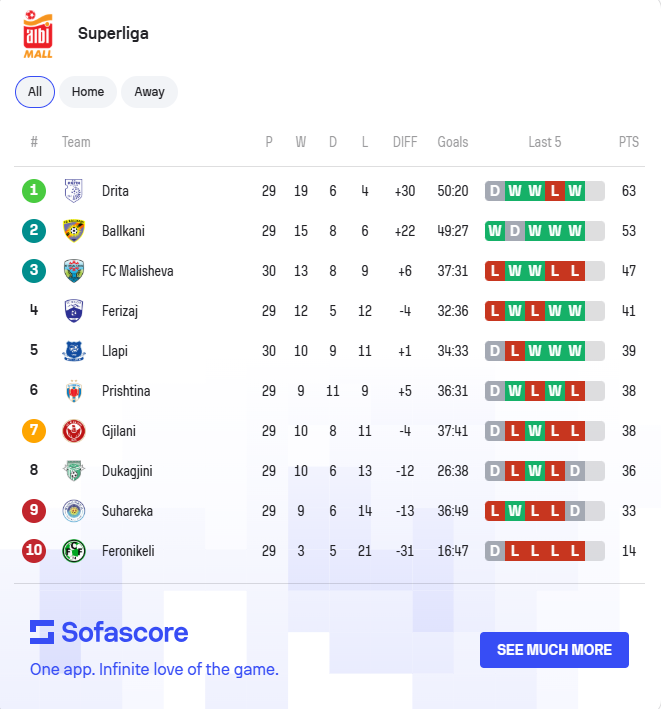This screenshot has width=670, height=709.
Task: Click the Feronikeli club crest
Action: pyautogui.click(x=74, y=551)
